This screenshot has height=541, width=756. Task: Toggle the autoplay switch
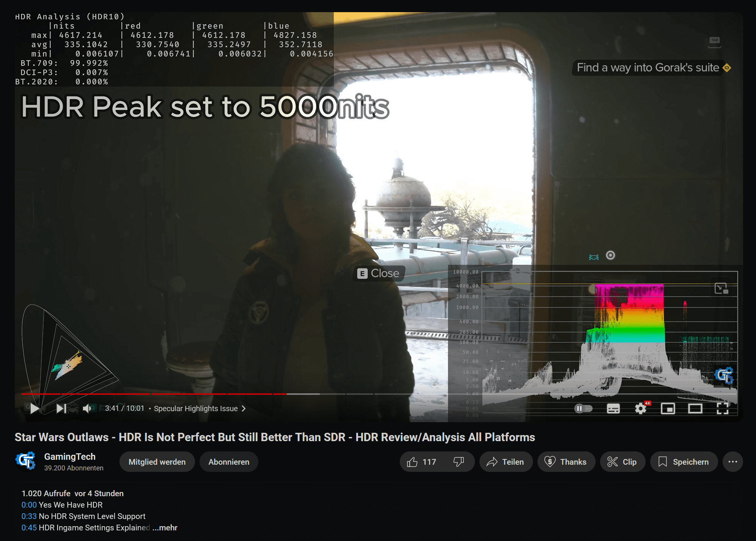583,409
